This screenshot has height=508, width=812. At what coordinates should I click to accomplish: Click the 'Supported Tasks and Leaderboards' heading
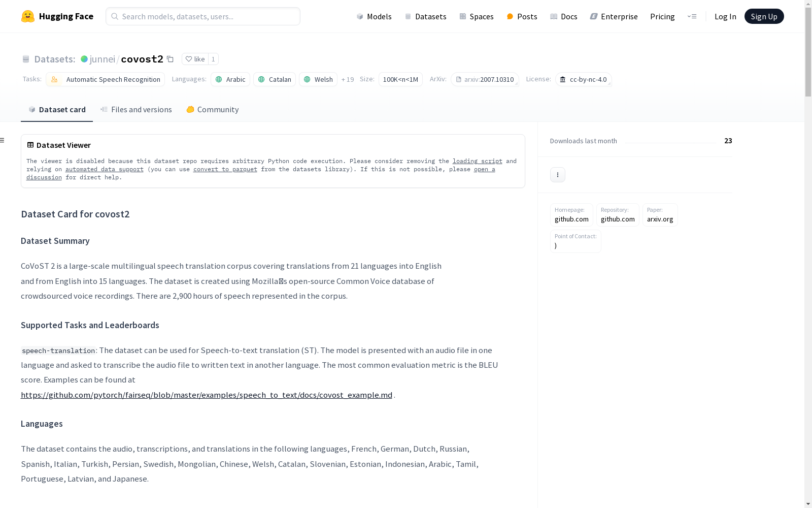90,325
